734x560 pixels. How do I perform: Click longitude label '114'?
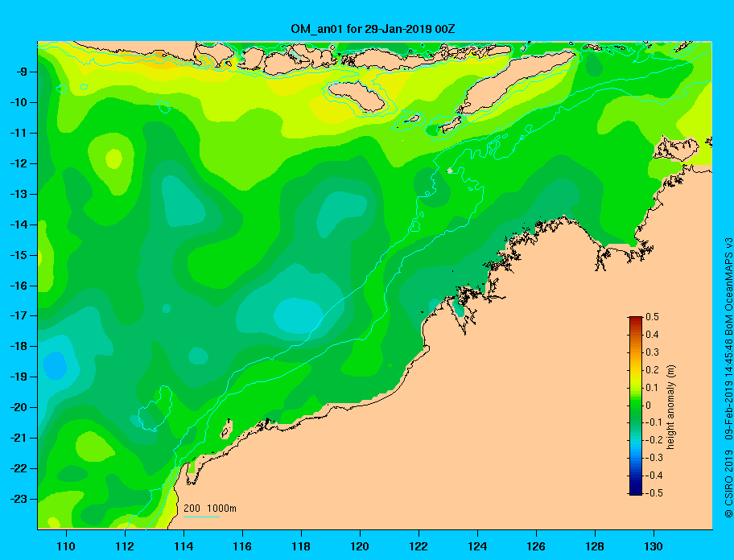pyautogui.click(x=183, y=546)
